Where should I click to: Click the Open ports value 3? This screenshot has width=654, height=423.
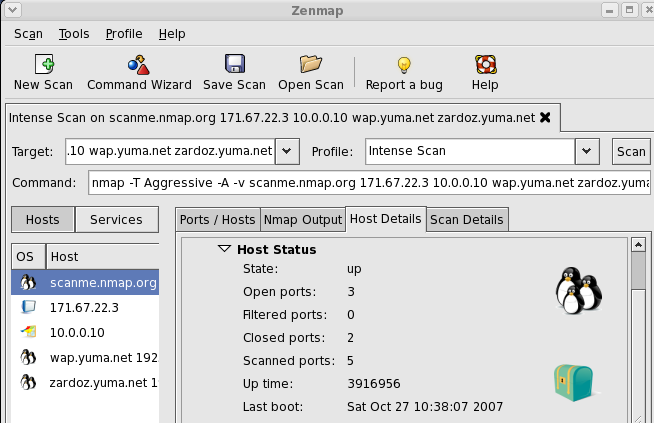point(351,292)
